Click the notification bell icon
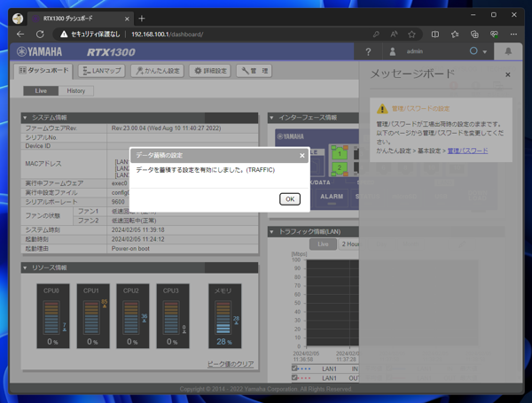The width and height of the screenshot is (532, 403). [508, 52]
